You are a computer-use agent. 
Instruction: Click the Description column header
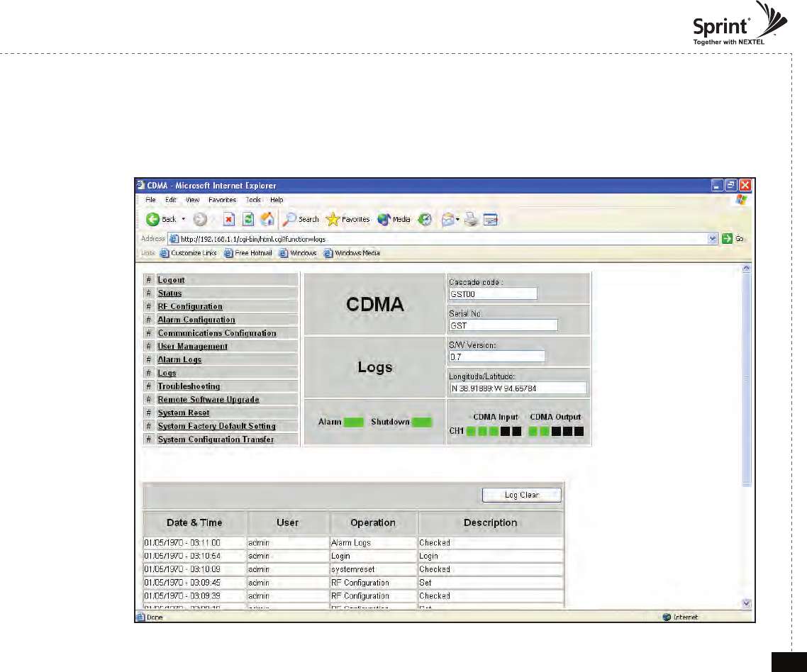click(491, 522)
